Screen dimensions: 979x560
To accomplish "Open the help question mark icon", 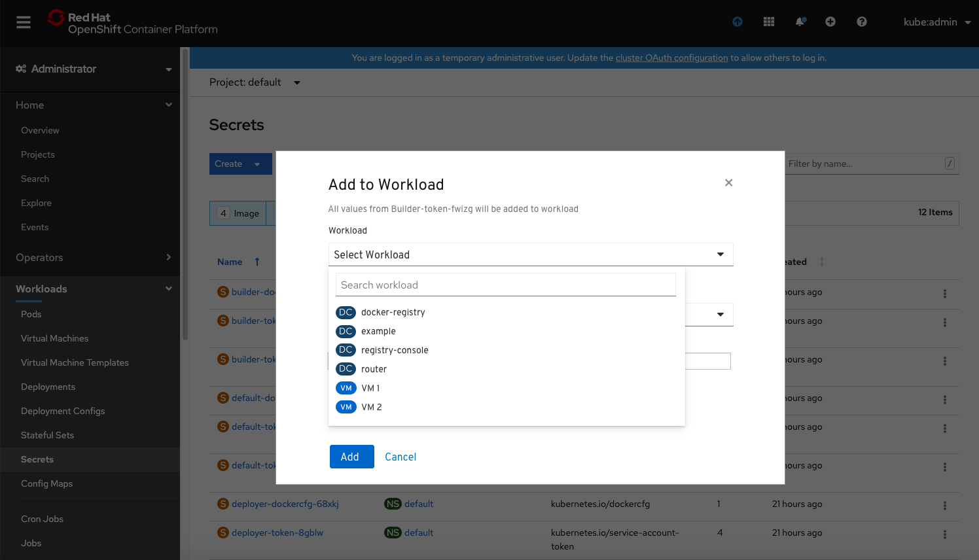I will coord(862,22).
